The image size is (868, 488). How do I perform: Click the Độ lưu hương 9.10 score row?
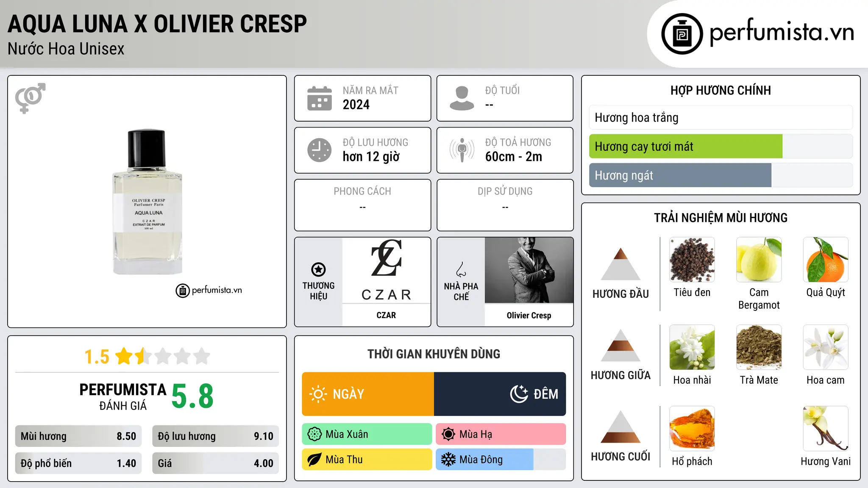click(x=216, y=436)
